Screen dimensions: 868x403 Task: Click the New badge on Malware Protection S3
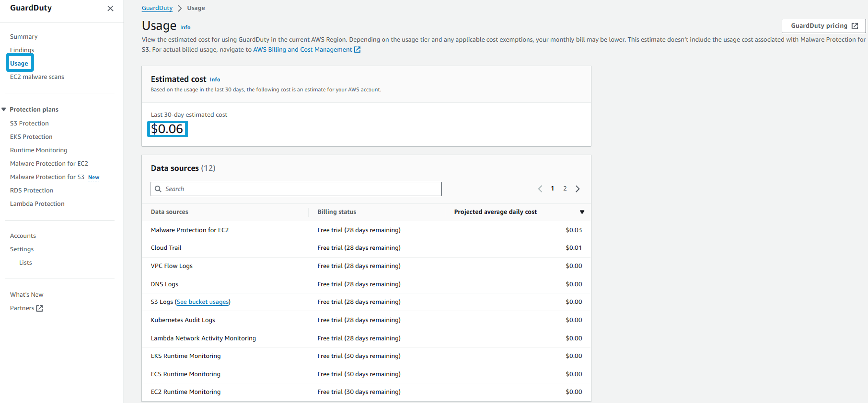94,177
